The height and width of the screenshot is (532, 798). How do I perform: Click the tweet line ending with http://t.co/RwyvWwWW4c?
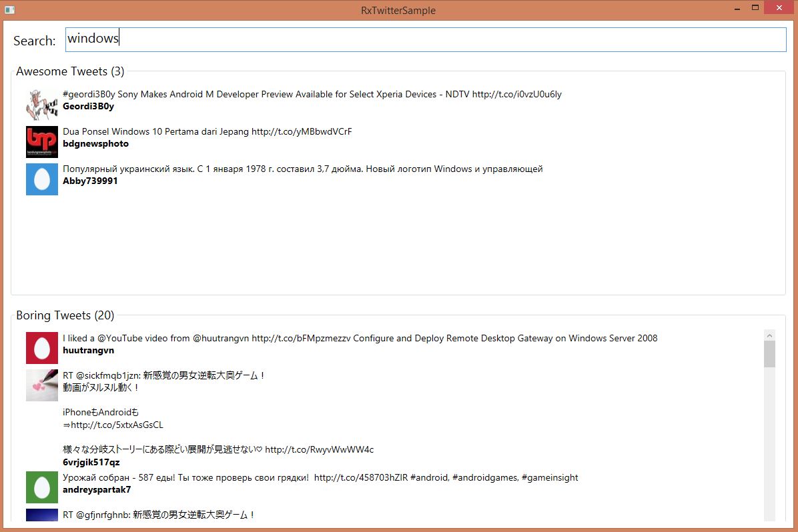218,449
